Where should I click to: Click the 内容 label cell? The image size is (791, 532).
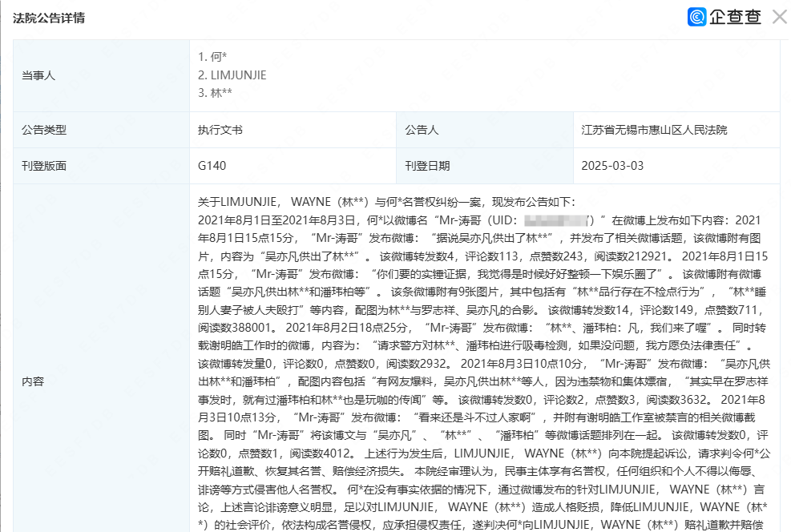(x=102, y=358)
